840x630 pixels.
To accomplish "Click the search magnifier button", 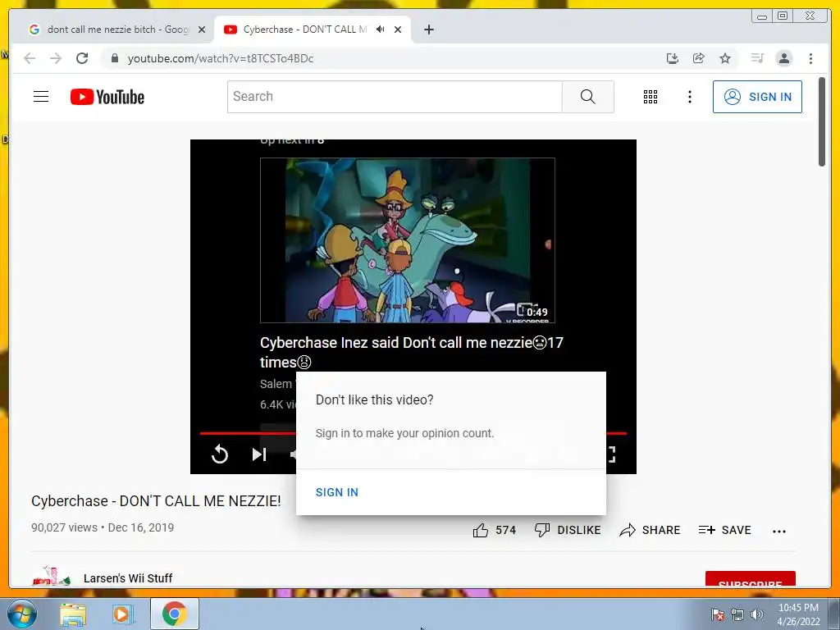I will pos(587,97).
